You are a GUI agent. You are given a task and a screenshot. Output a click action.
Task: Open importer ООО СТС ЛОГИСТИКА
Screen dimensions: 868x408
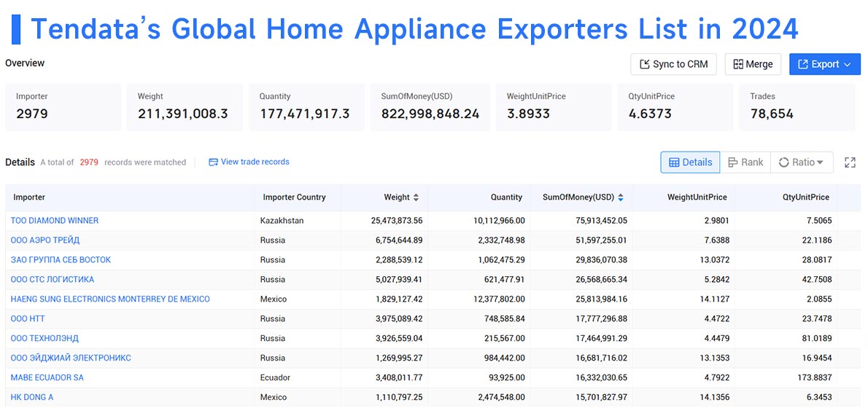pyautogui.click(x=52, y=280)
